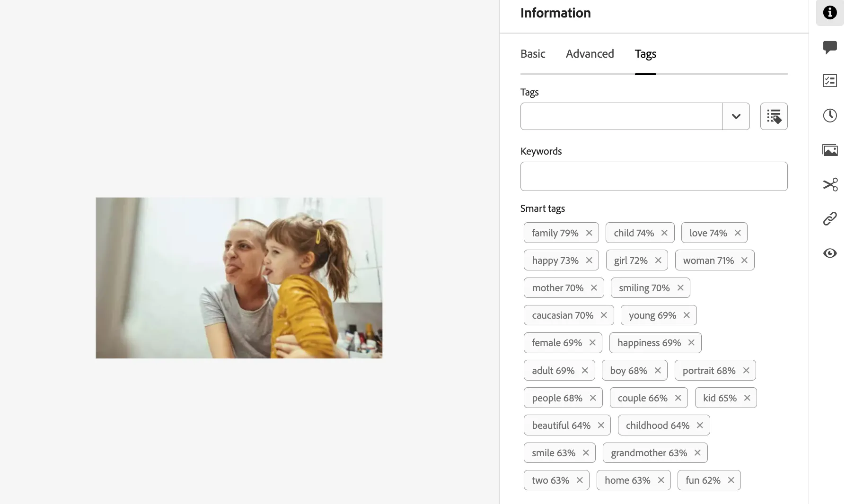The height and width of the screenshot is (504, 846).
Task: Remove the happiness 69% smart tag
Action: [x=691, y=343]
